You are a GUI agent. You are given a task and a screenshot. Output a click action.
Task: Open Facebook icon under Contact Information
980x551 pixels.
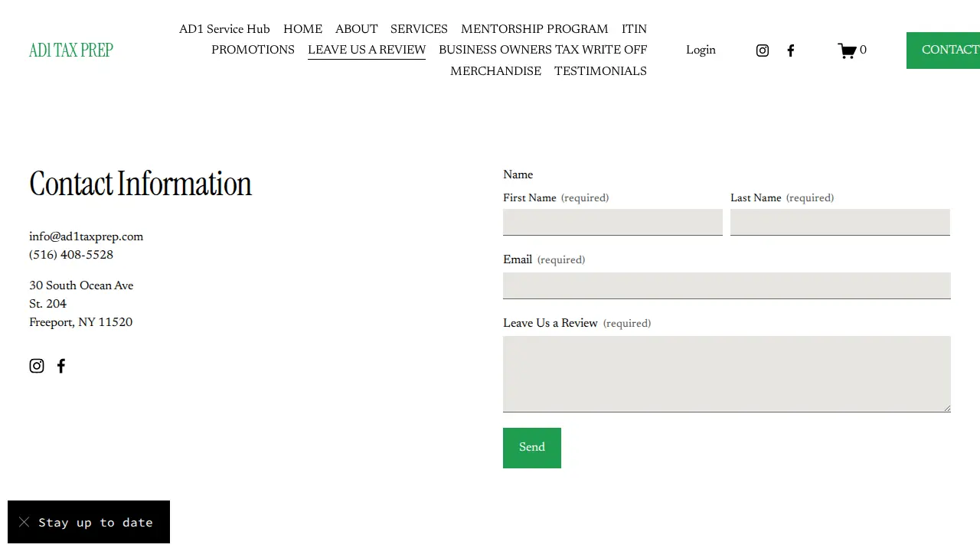pos(61,366)
